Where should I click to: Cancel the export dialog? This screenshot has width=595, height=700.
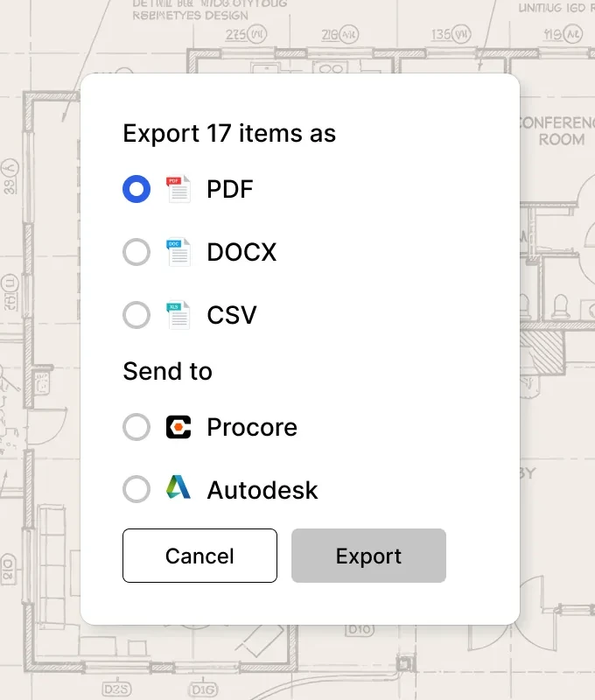tap(200, 556)
